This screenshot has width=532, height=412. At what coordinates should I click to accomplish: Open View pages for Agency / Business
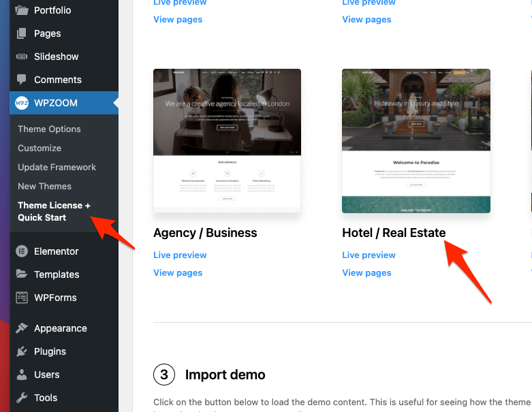178,272
